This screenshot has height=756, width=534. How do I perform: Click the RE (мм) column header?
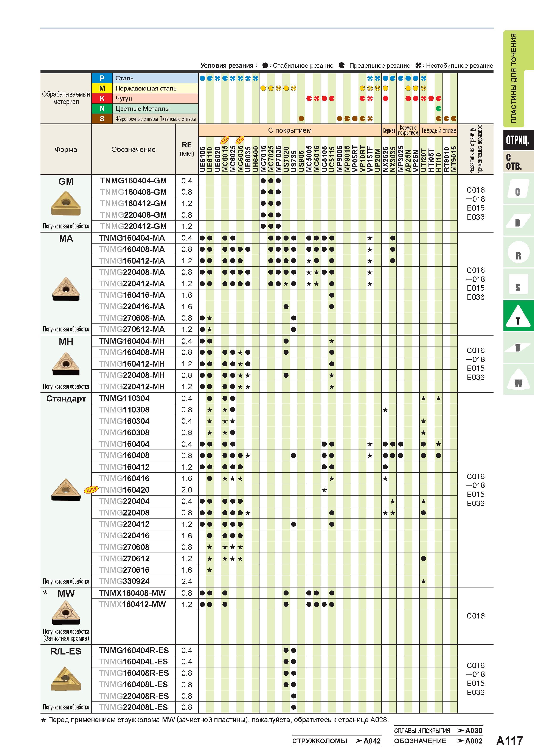click(x=186, y=149)
